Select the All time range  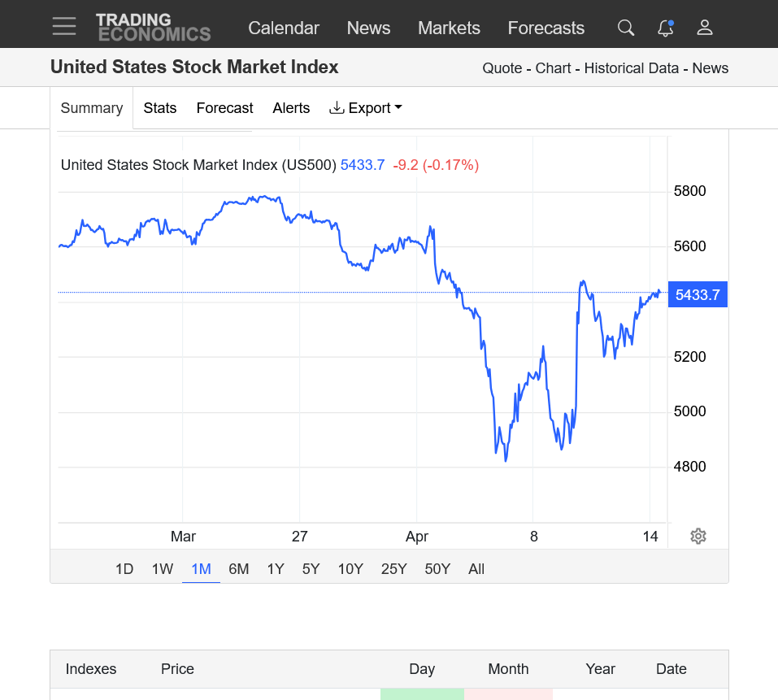476,569
